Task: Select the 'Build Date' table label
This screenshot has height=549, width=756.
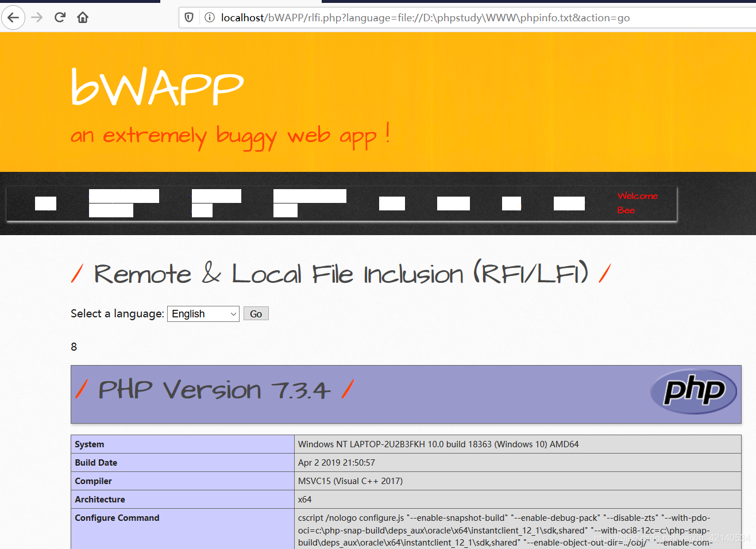Action: [x=96, y=463]
